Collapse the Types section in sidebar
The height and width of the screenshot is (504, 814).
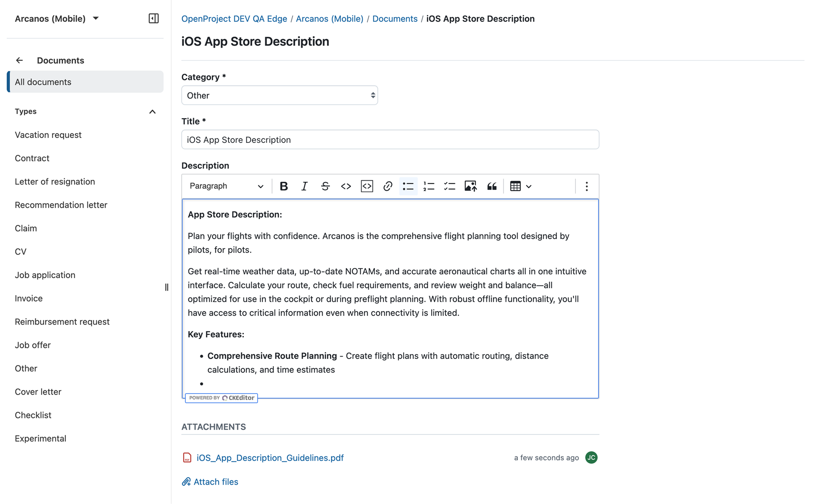[x=153, y=111]
